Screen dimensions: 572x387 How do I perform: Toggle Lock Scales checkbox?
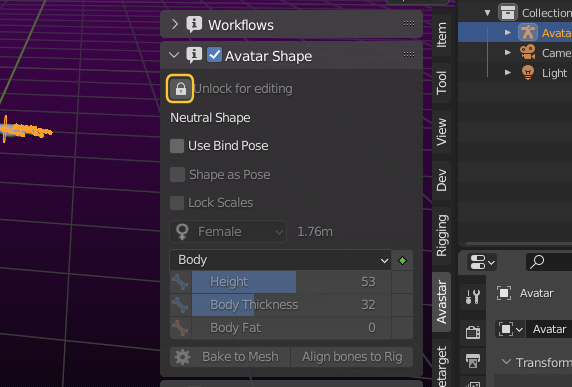click(x=177, y=203)
